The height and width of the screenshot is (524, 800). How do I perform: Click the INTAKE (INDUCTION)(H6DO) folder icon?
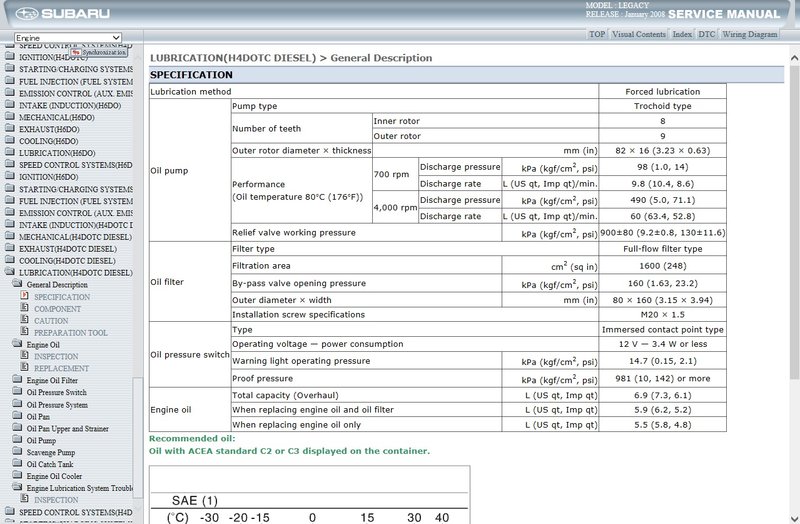click(10, 105)
